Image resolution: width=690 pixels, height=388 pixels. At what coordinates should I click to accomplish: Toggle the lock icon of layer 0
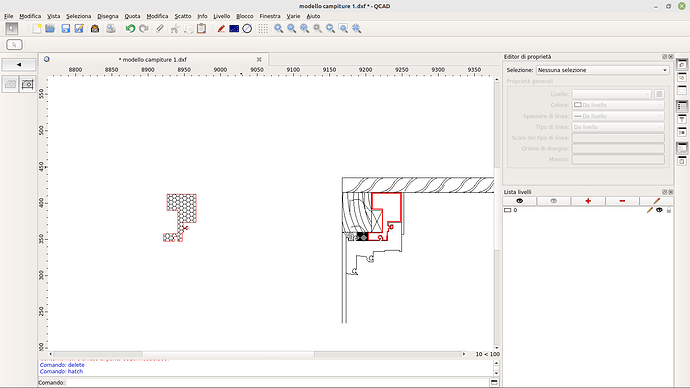669,210
